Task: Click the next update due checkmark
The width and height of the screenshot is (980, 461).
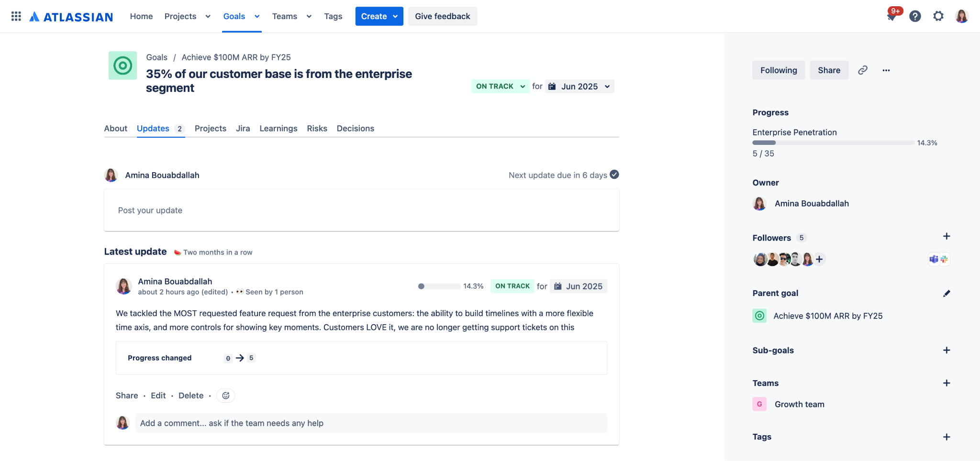Action: [614, 175]
